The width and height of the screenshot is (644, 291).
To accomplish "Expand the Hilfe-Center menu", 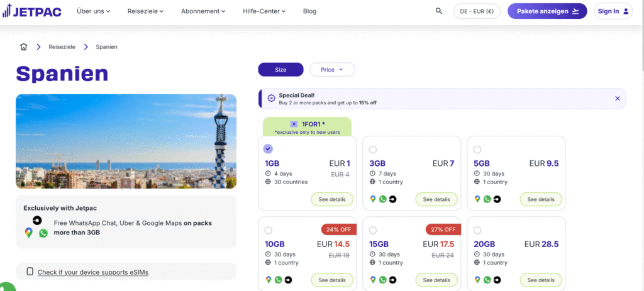I will coord(264,11).
